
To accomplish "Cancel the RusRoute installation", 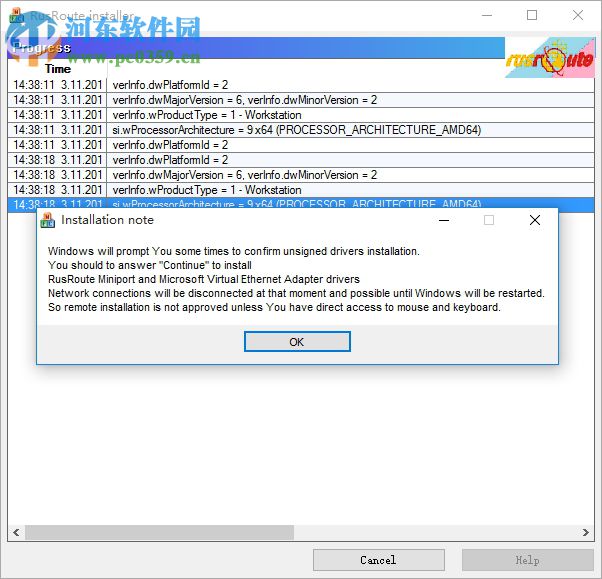I will (x=379, y=560).
